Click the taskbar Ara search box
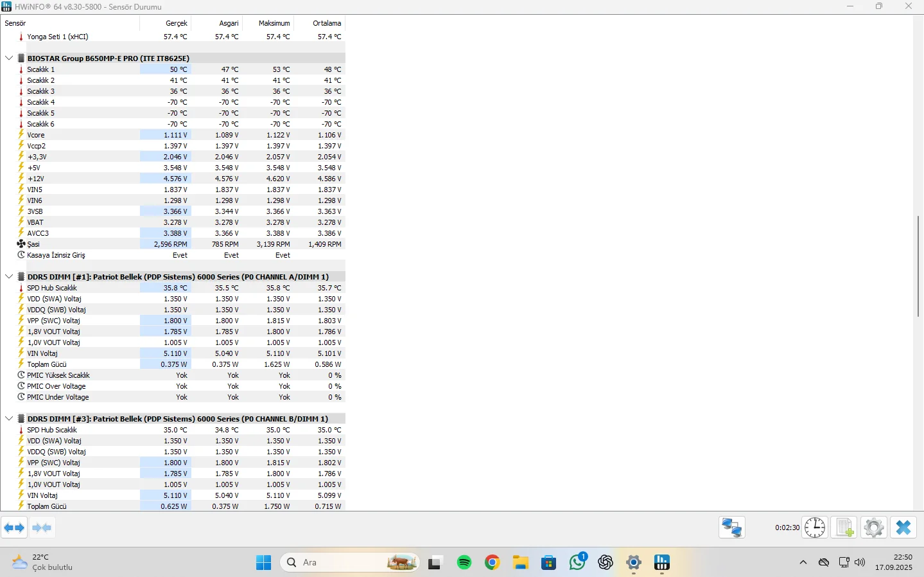This screenshot has height=577, width=924. point(350,563)
